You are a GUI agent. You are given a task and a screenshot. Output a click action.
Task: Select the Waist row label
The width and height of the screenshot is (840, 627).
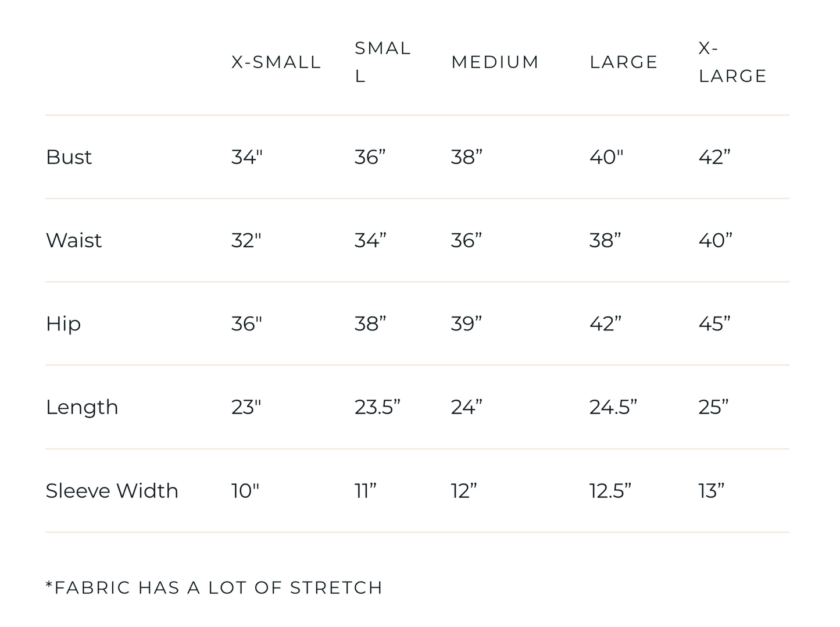pos(74,240)
